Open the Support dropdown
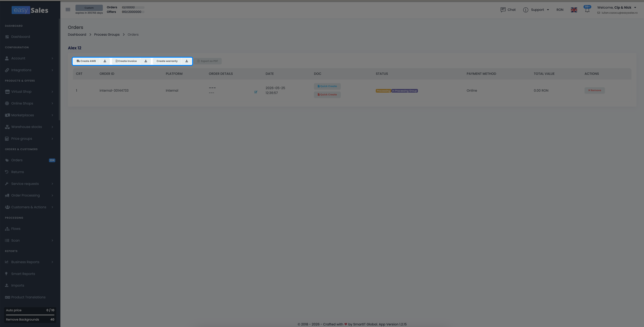 pyautogui.click(x=536, y=10)
